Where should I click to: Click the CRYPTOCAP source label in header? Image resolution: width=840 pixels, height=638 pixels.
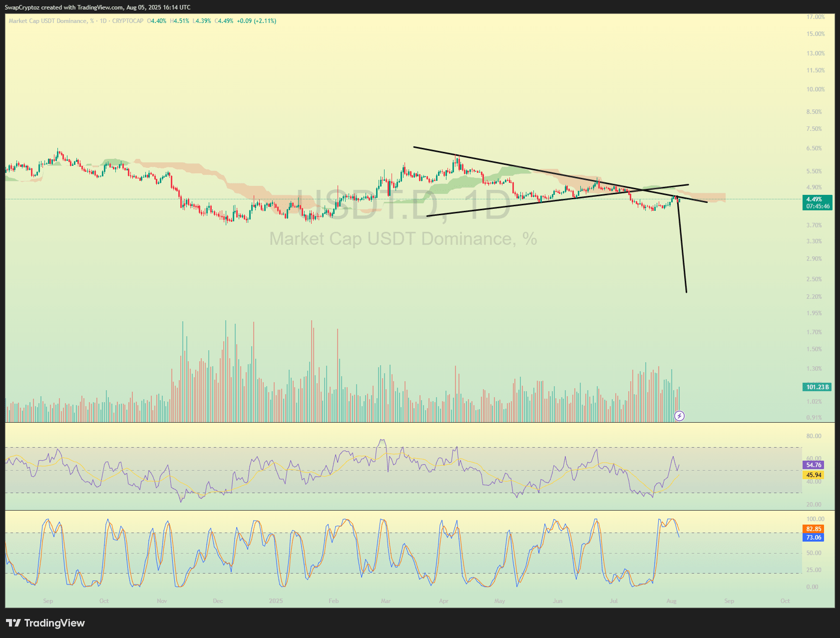point(127,21)
